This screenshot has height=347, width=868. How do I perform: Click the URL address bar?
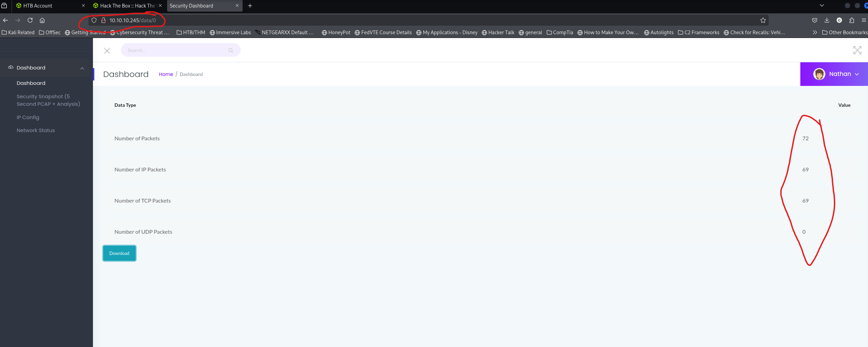pyautogui.click(x=428, y=20)
